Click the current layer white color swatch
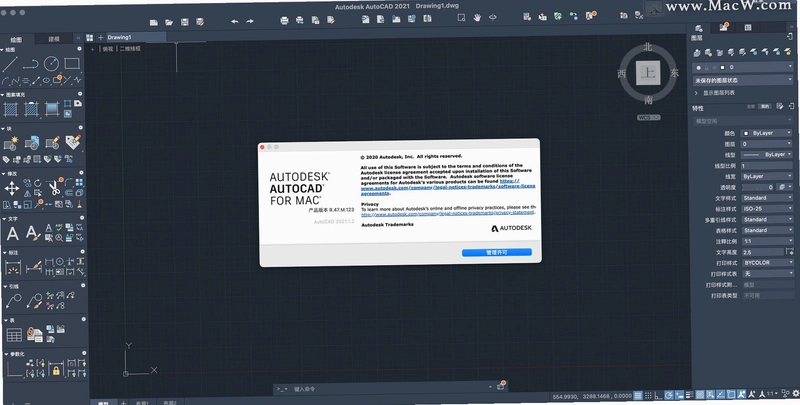 [722, 67]
